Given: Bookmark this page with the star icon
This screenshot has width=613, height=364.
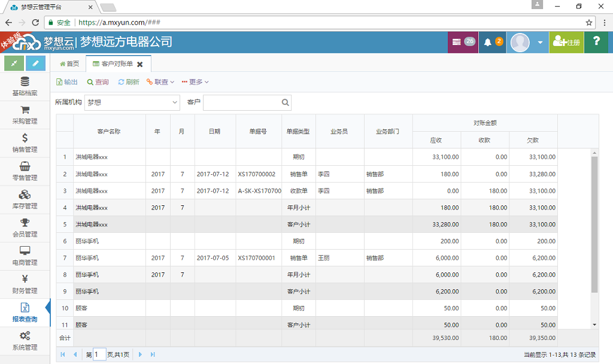Looking at the screenshot, I should click(589, 23).
